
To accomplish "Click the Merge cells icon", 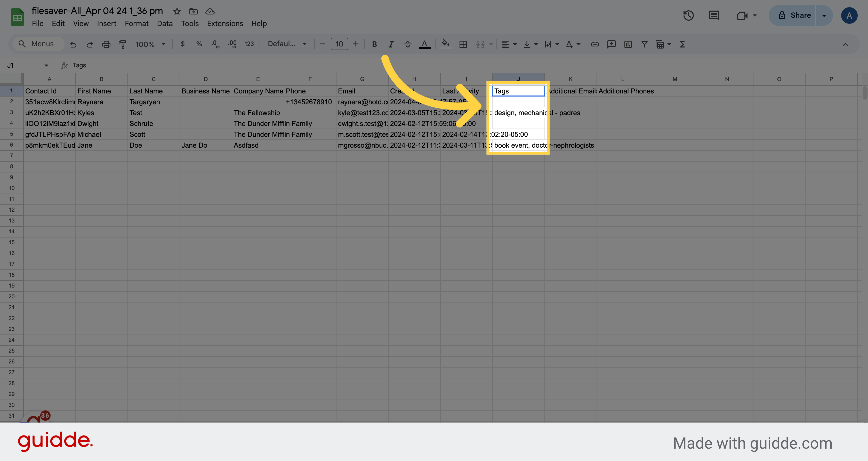I will coord(480,44).
